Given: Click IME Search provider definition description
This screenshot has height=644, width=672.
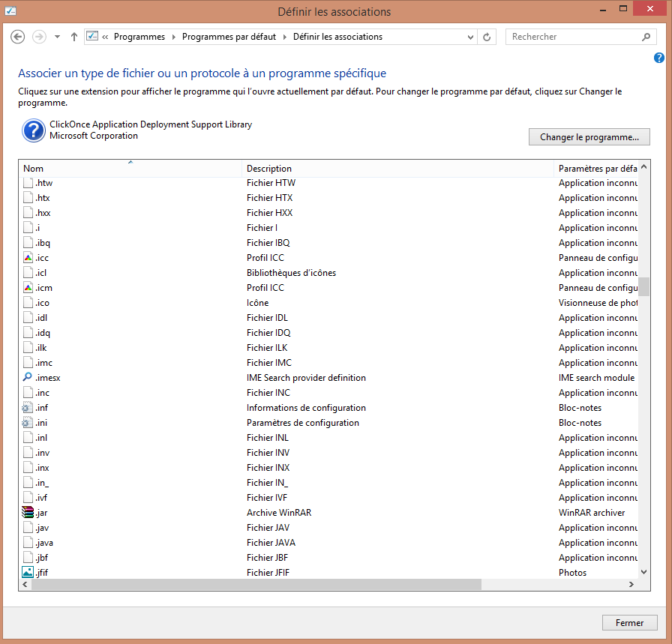Looking at the screenshot, I should point(306,378).
